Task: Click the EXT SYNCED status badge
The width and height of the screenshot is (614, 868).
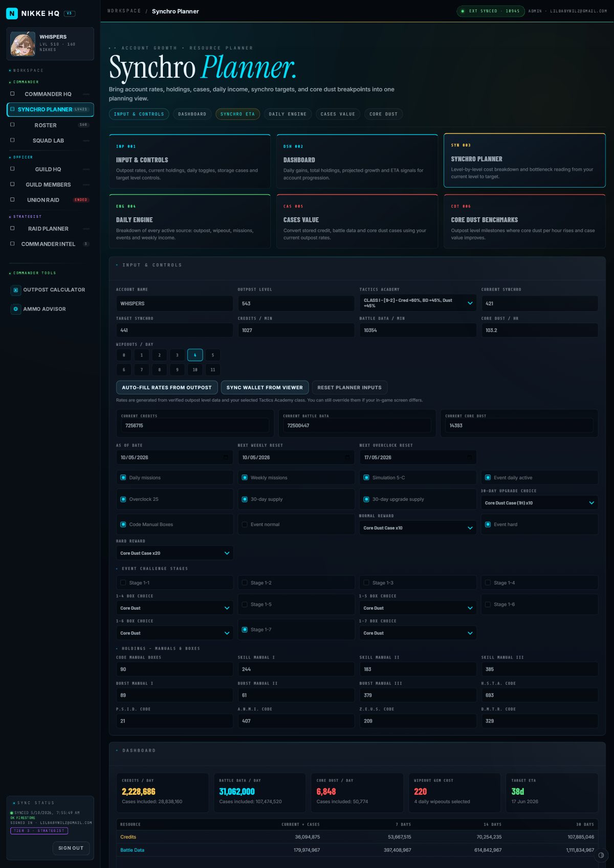Action: pyautogui.click(x=490, y=11)
